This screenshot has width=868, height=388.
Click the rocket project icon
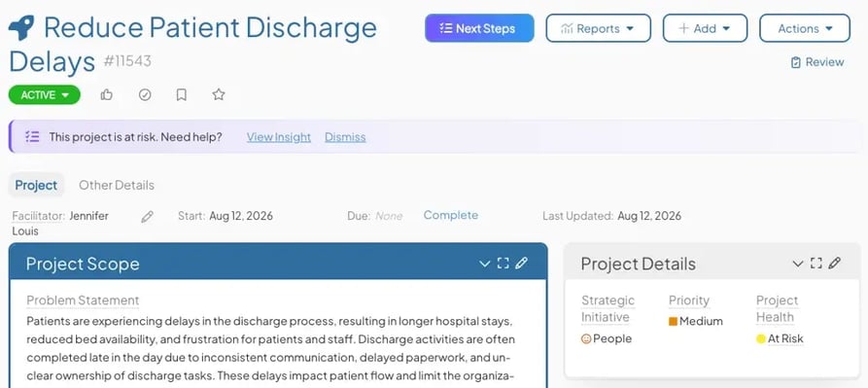click(x=21, y=27)
